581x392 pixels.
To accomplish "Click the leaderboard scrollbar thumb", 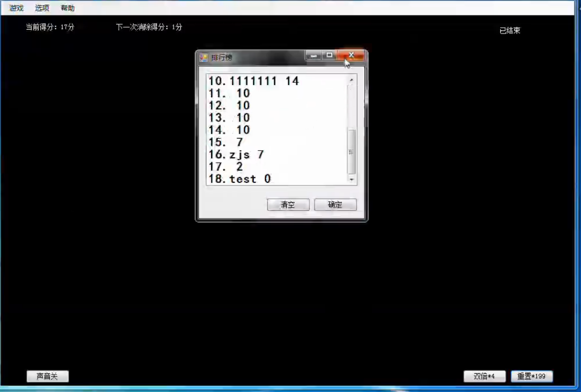I will coord(351,152).
